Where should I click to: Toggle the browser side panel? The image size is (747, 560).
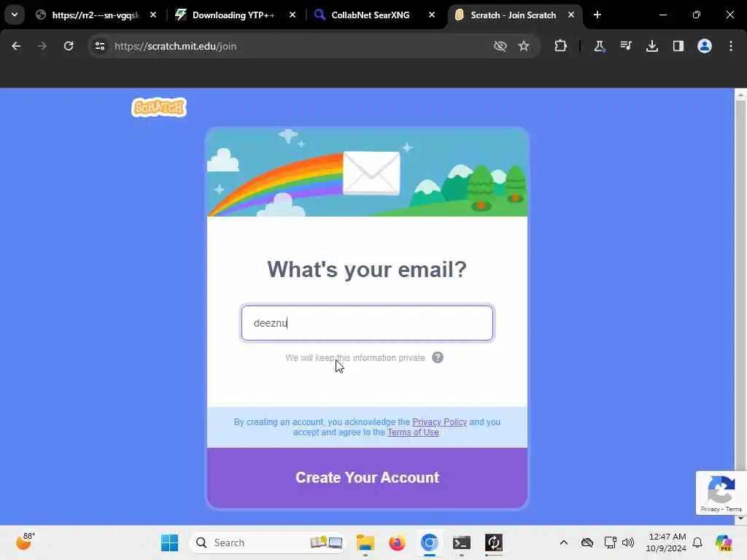678,46
